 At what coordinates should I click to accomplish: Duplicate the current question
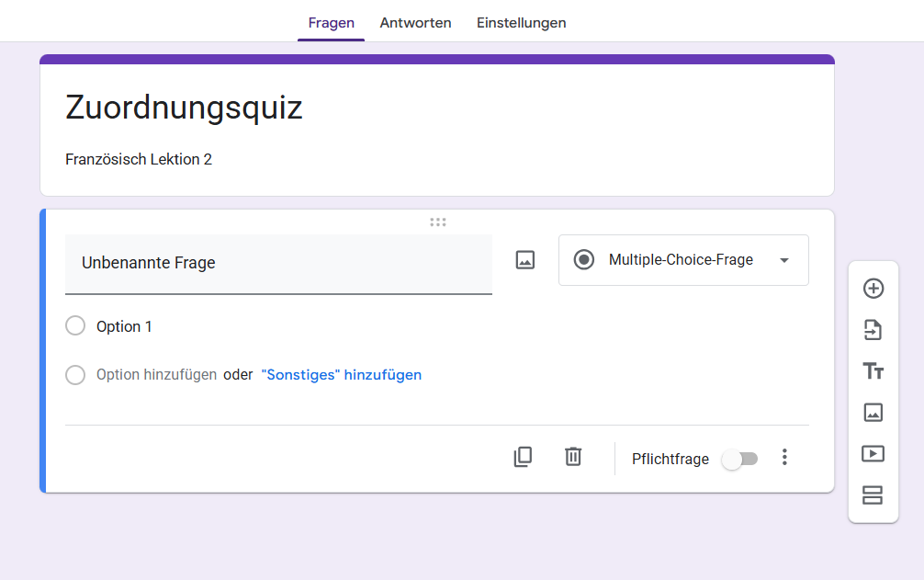tap(523, 457)
